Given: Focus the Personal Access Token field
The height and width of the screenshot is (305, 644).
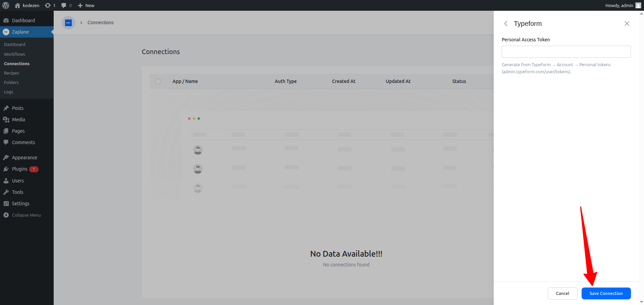Looking at the screenshot, I should point(566,52).
